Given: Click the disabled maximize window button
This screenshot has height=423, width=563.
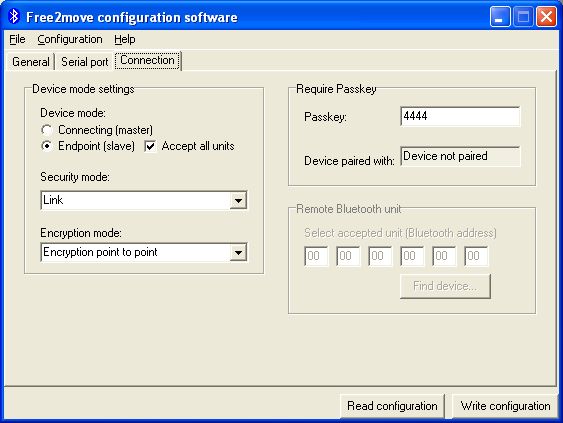Looking at the screenshot, I should [523, 17].
